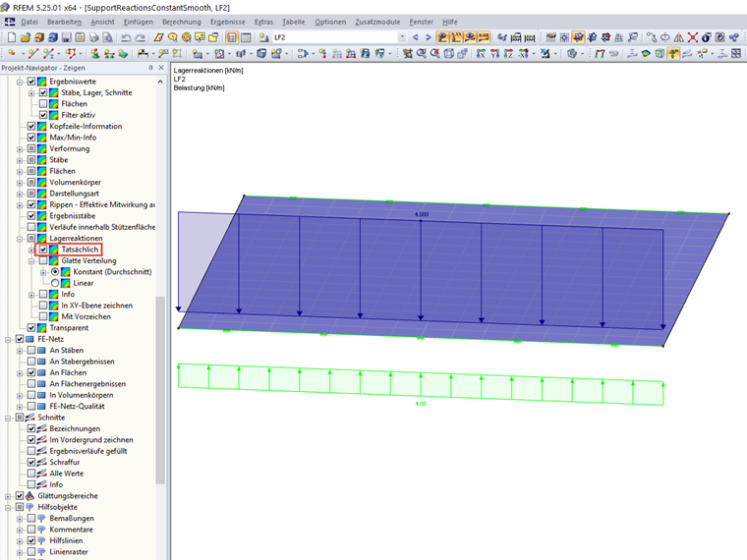Image resolution: width=747 pixels, height=560 pixels.
Task: Click the View in X direction icon
Action: pyautogui.click(x=482, y=53)
